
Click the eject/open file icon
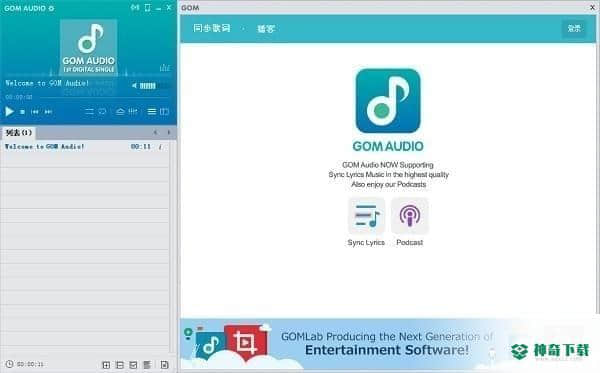coord(120,111)
